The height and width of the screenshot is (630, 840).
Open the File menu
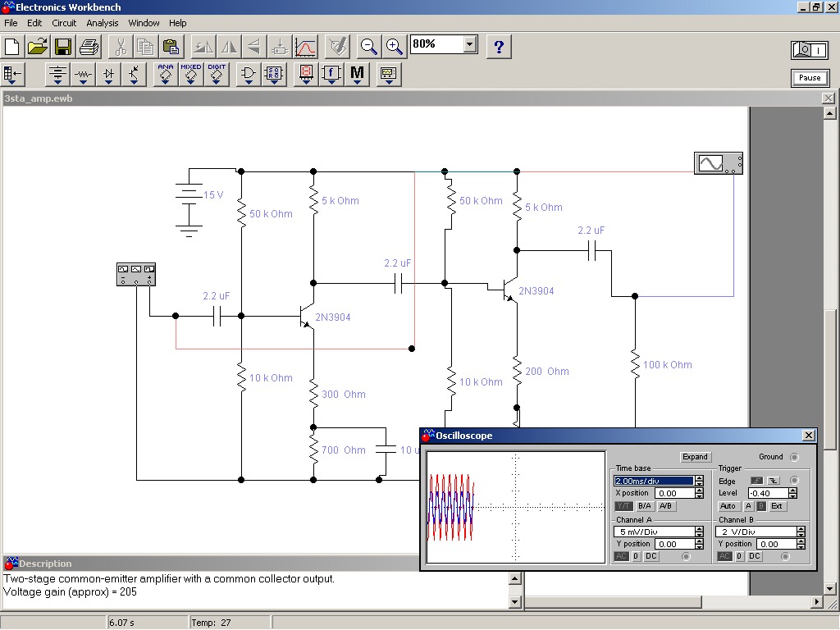coord(11,23)
